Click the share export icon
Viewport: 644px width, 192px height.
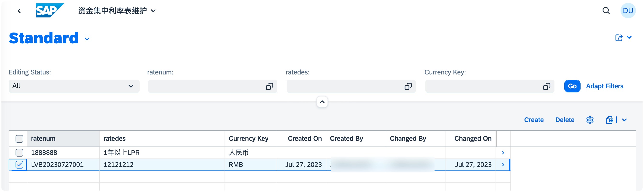coord(619,38)
